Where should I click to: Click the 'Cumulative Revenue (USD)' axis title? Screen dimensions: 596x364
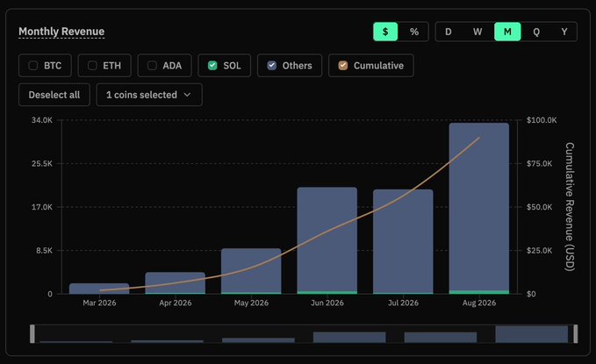pyautogui.click(x=570, y=207)
